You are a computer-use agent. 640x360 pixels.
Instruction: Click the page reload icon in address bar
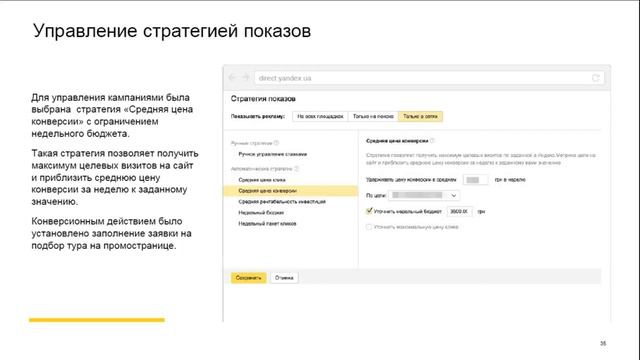pos(596,78)
